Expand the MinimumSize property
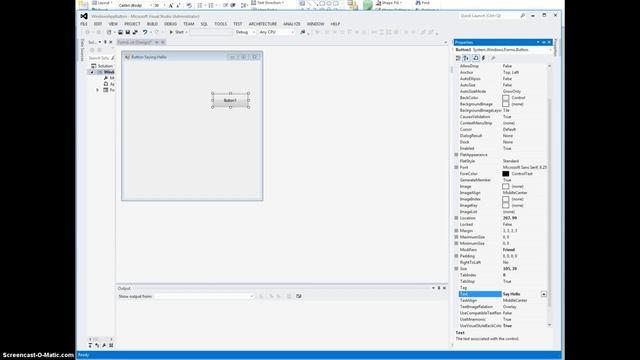 (x=456, y=243)
